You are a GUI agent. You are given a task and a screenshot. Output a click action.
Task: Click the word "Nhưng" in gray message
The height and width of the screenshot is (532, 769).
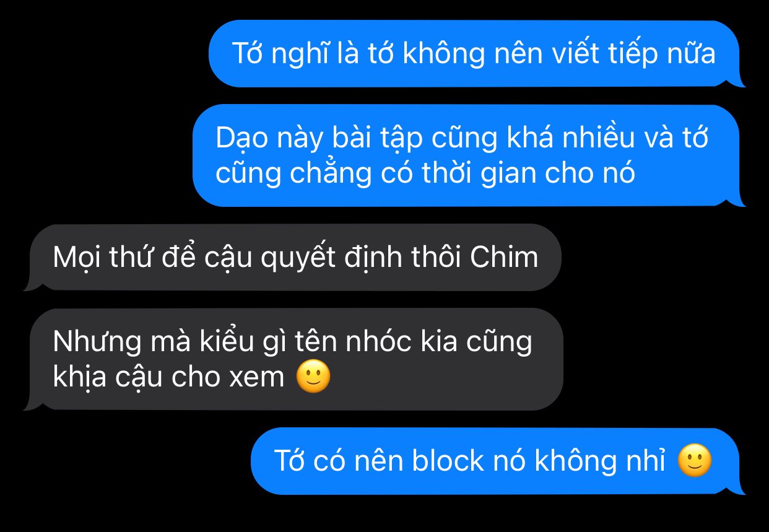click(x=91, y=342)
